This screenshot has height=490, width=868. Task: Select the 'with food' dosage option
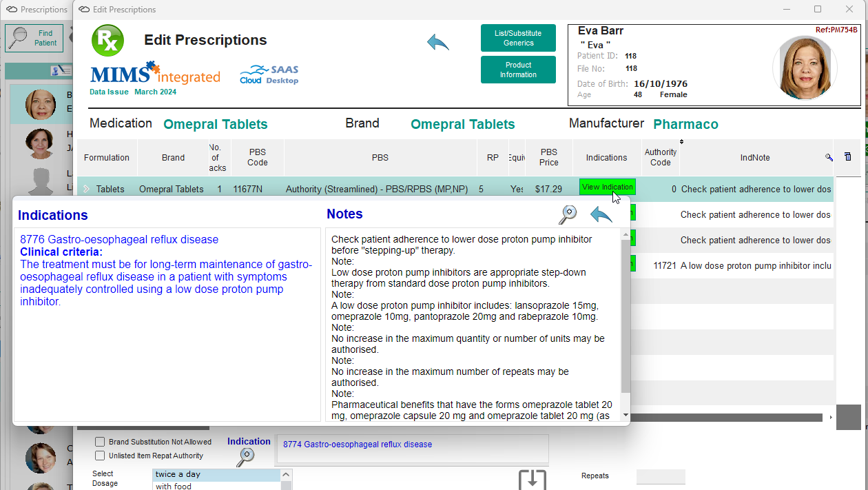tap(216, 486)
